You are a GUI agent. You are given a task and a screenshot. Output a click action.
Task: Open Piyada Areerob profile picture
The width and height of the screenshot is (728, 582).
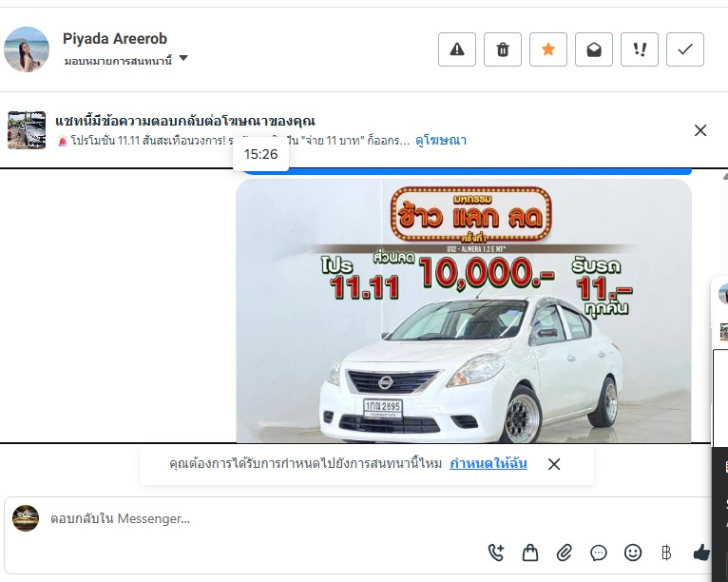(x=27, y=49)
